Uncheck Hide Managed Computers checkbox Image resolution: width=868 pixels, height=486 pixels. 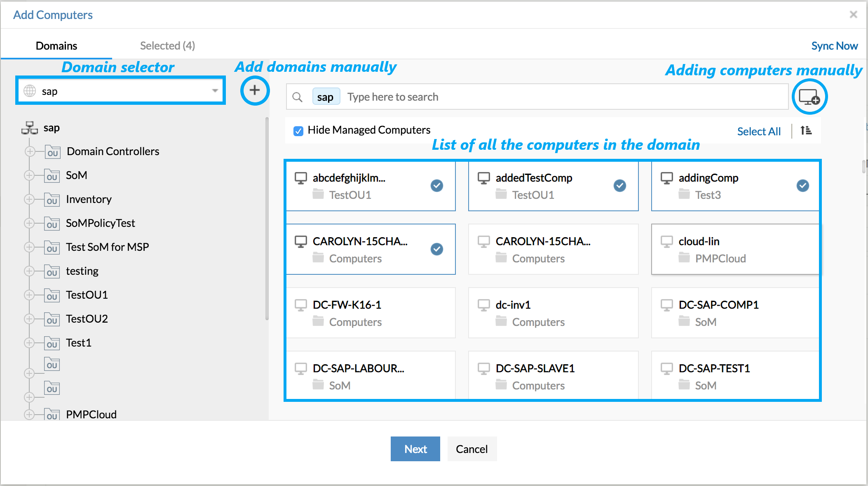pyautogui.click(x=298, y=131)
